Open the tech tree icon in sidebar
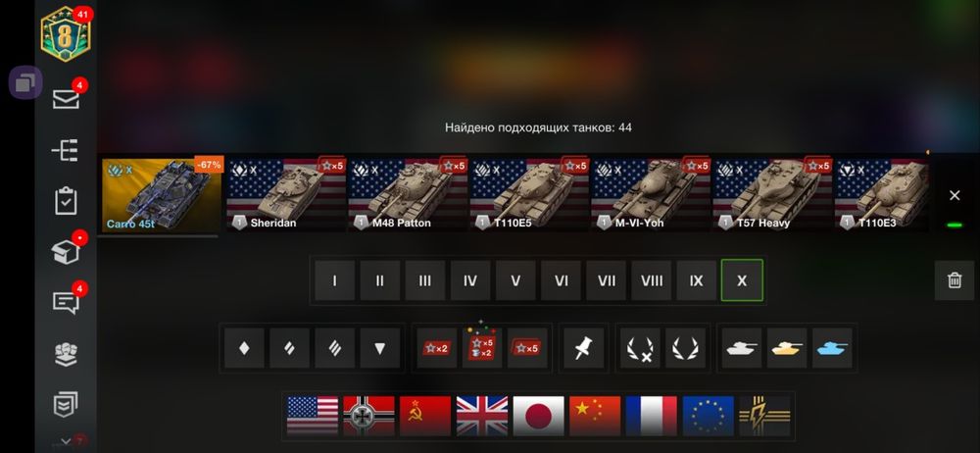980x453 pixels. (66, 151)
